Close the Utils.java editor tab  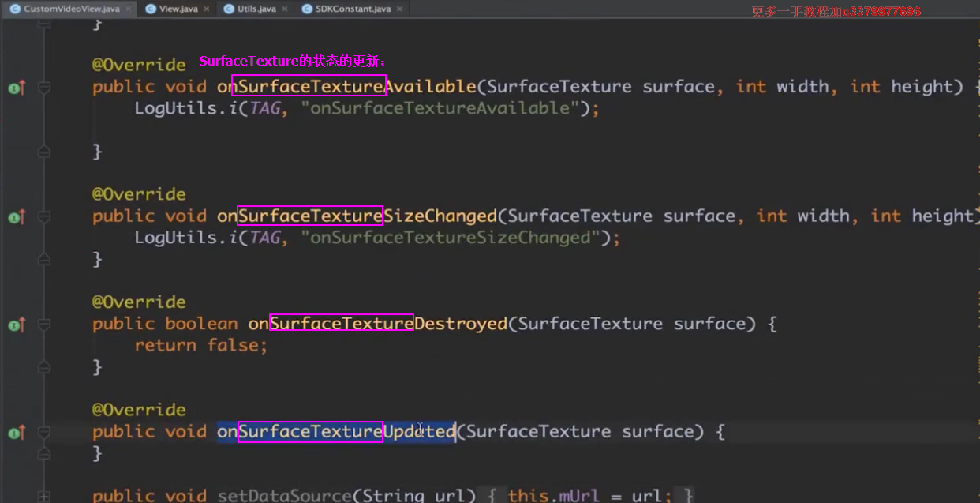(x=284, y=9)
